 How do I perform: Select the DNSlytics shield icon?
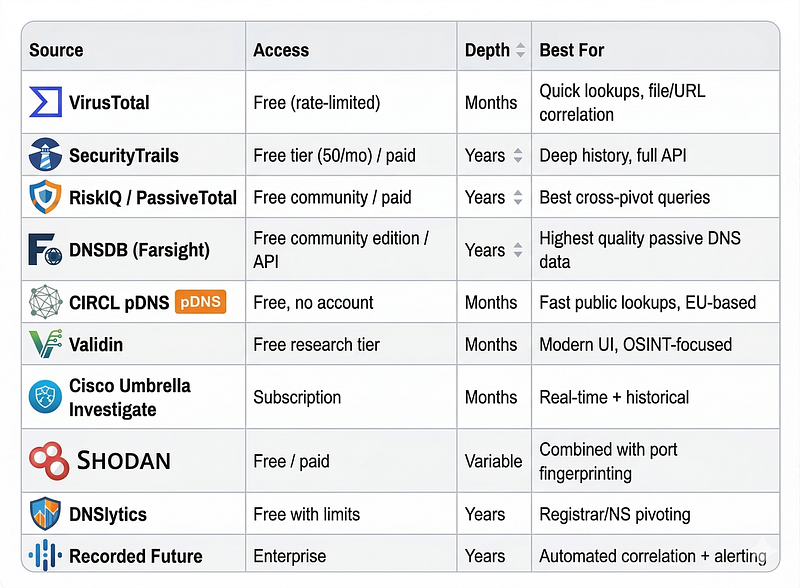point(45,513)
